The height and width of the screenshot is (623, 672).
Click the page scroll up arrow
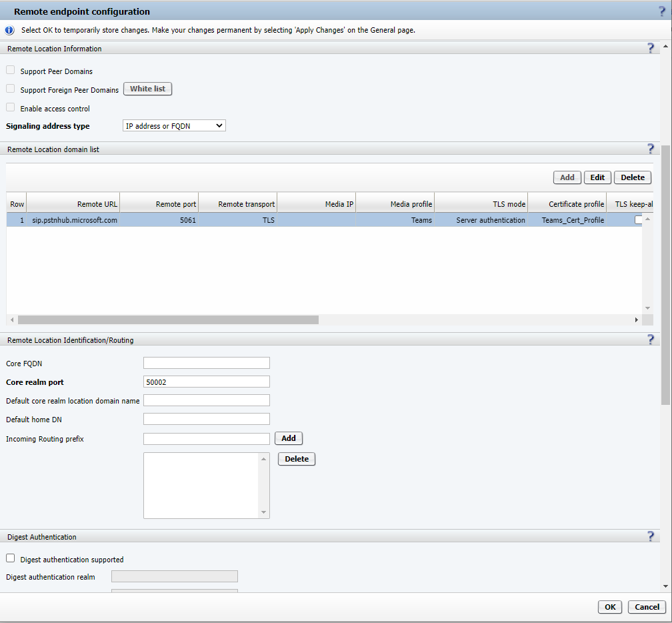point(665,46)
